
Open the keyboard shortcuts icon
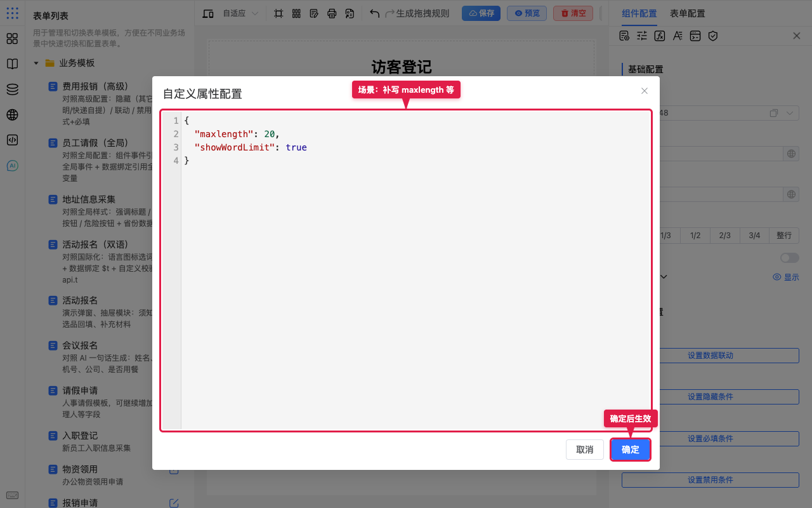[x=12, y=495]
